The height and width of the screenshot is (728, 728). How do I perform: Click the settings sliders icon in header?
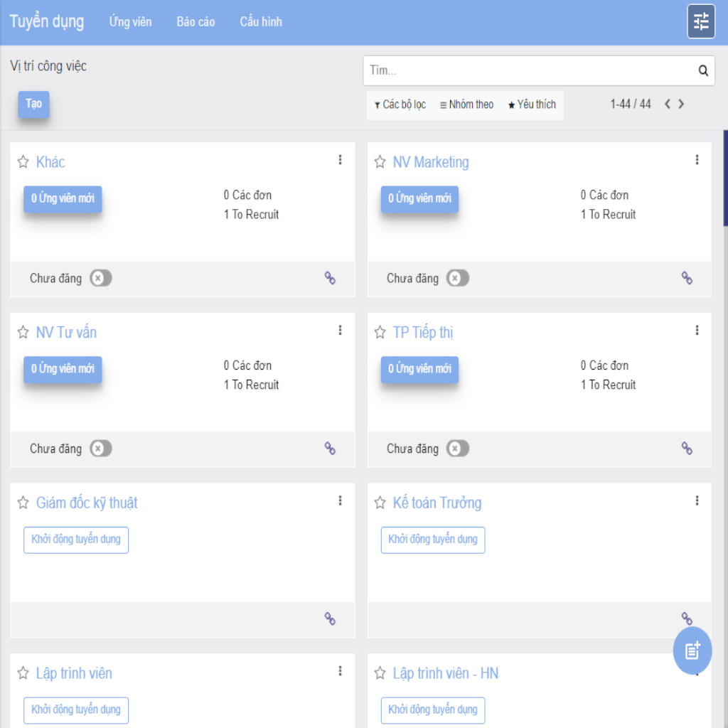pyautogui.click(x=701, y=21)
